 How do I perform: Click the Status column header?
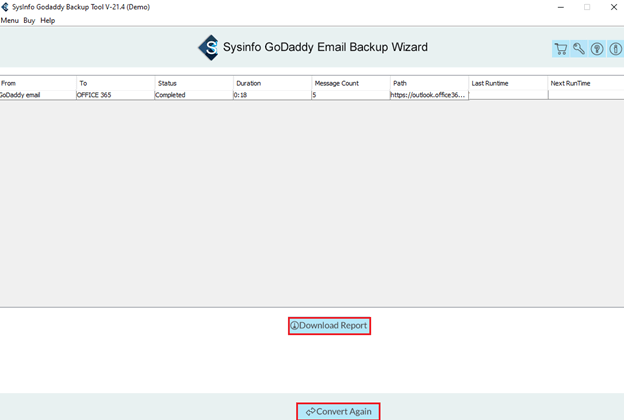(194, 83)
